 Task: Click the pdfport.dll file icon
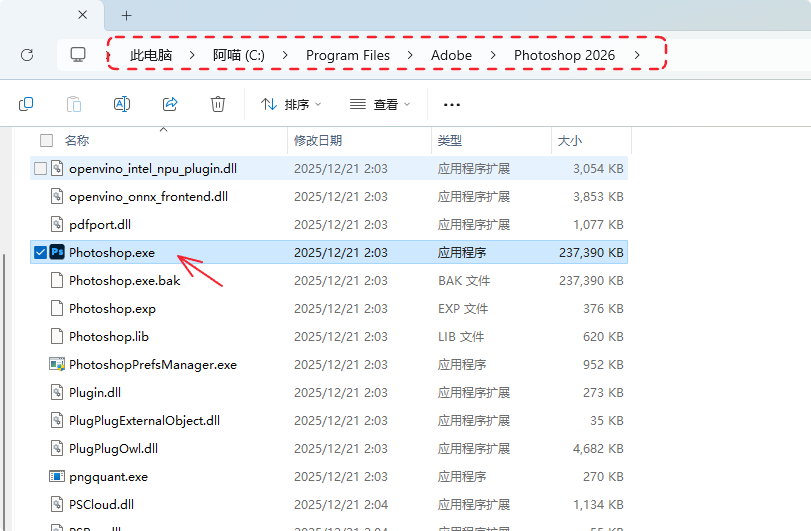pyautogui.click(x=57, y=224)
